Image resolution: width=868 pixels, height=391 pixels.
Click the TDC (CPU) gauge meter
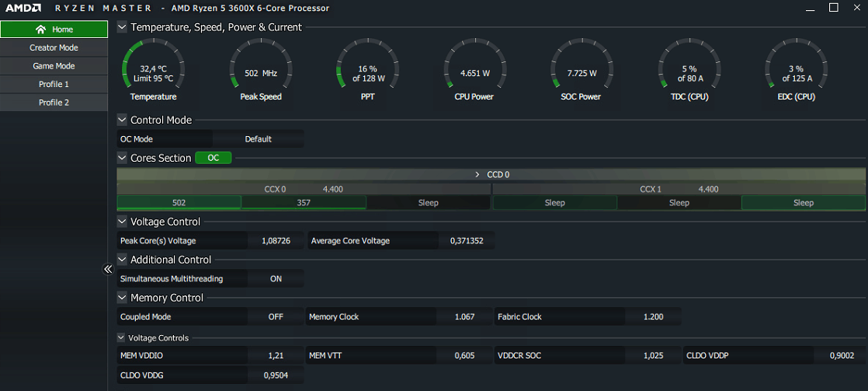[x=689, y=69]
